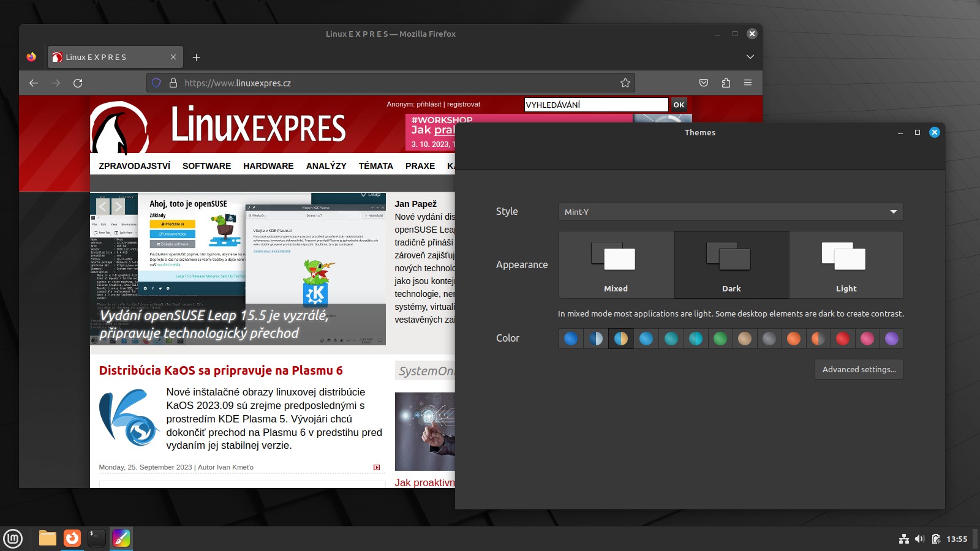This screenshot has height=551, width=980.
Task: Show previous slide in the carousel
Action: pyautogui.click(x=103, y=207)
